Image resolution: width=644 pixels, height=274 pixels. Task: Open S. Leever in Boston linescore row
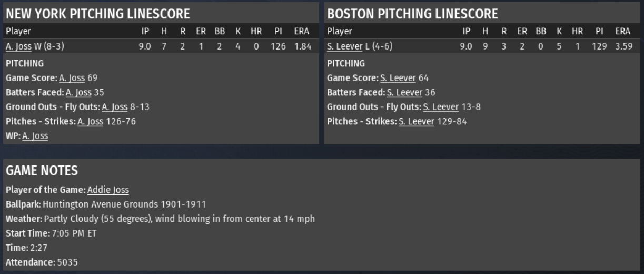(x=344, y=46)
